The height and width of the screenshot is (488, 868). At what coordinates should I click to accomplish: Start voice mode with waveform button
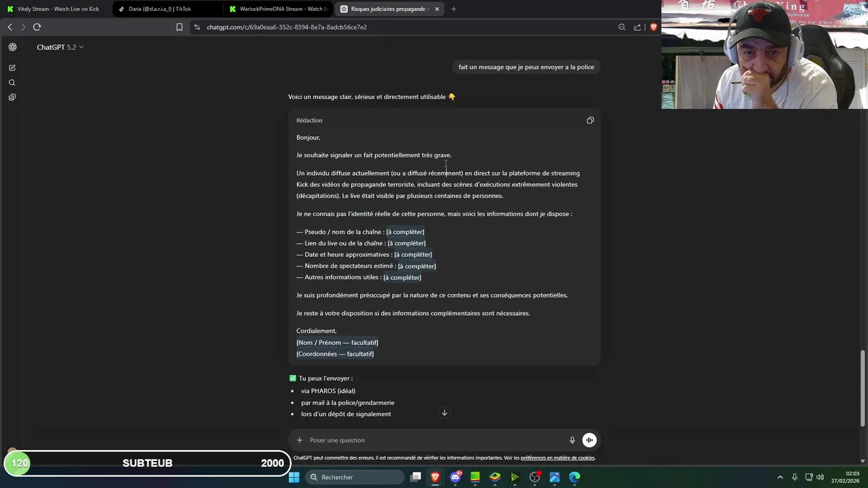click(589, 440)
